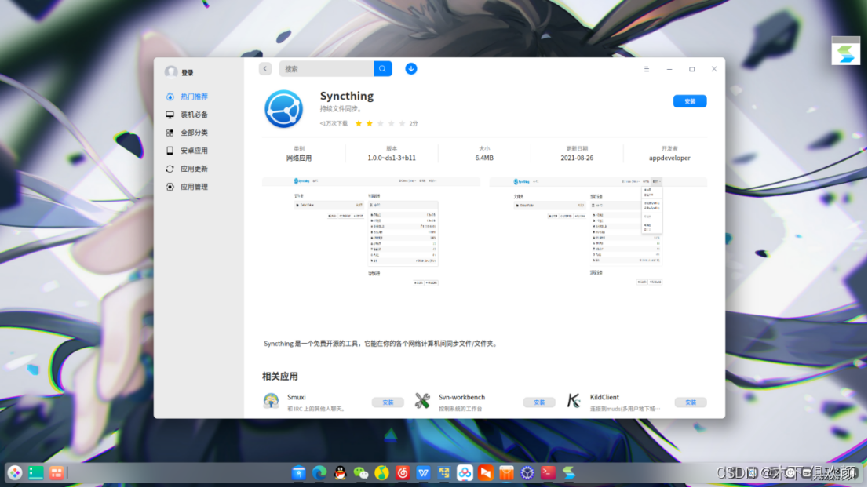This screenshot has height=488, width=868.
Task: Open QQ Music from the dock
Action: point(382,473)
